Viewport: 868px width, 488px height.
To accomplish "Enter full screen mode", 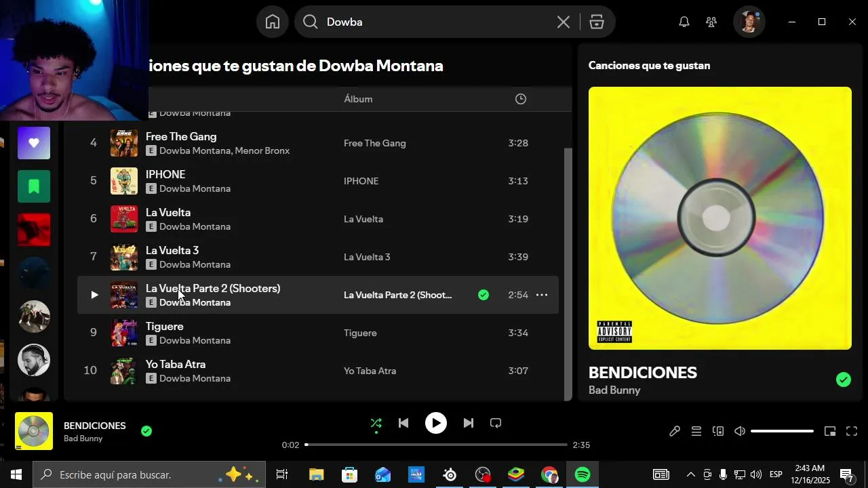I will pos(852,431).
